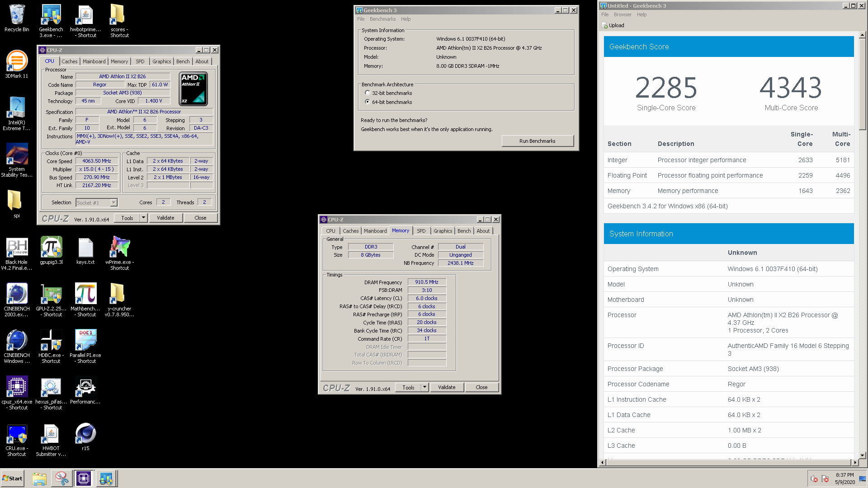Open HWBOT Submitter desktop icon
This screenshot has height=488, width=868.
click(51, 440)
